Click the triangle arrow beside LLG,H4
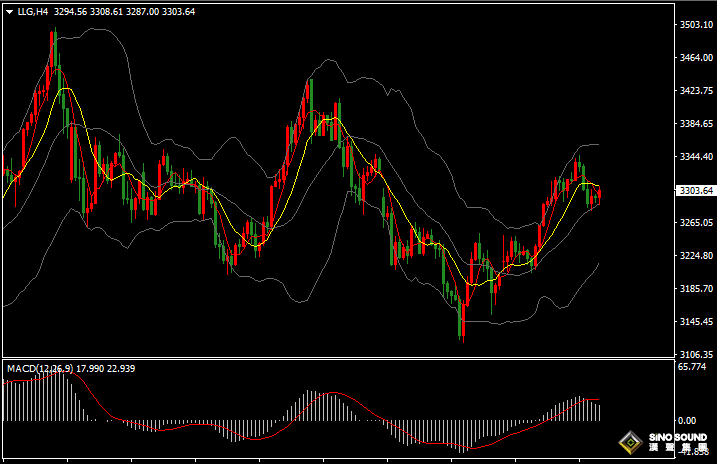717x464 pixels. [x=8, y=12]
